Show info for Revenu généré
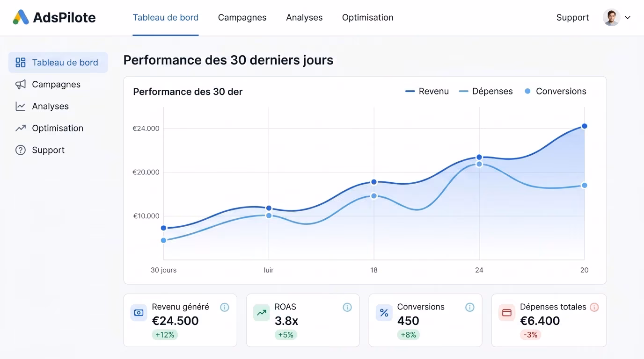The width and height of the screenshot is (644, 359). (225, 307)
